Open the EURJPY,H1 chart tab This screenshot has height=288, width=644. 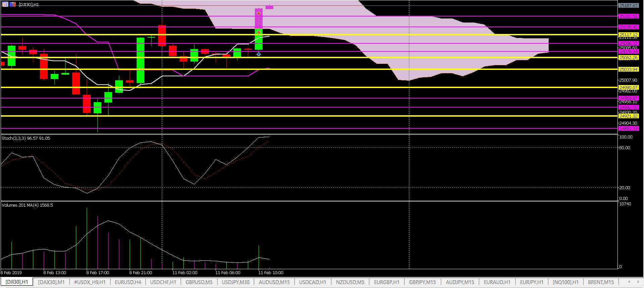pos(532,282)
